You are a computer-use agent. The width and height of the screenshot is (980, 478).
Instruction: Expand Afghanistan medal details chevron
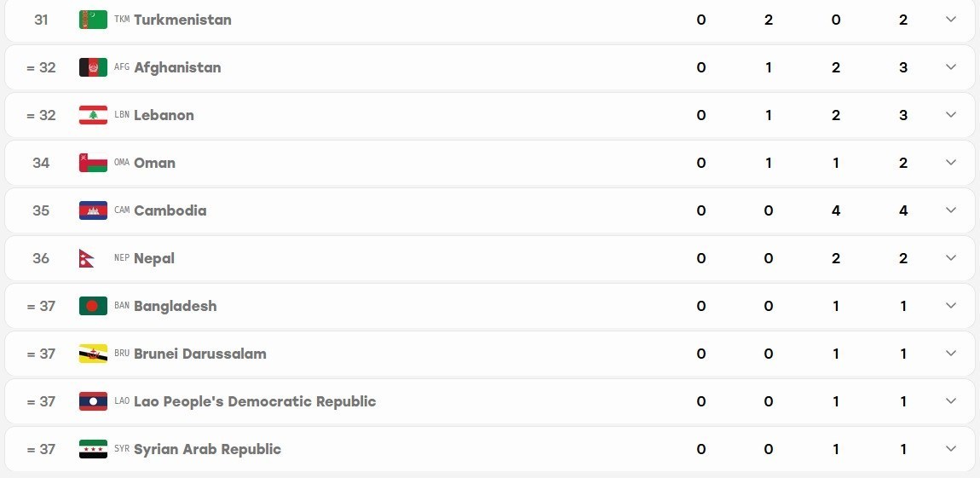coord(951,66)
